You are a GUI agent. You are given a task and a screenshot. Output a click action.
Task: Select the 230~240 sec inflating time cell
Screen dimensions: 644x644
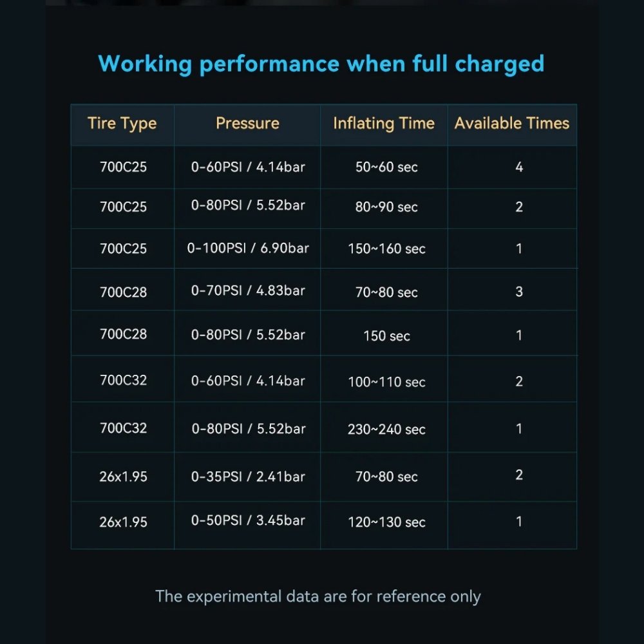(x=386, y=430)
